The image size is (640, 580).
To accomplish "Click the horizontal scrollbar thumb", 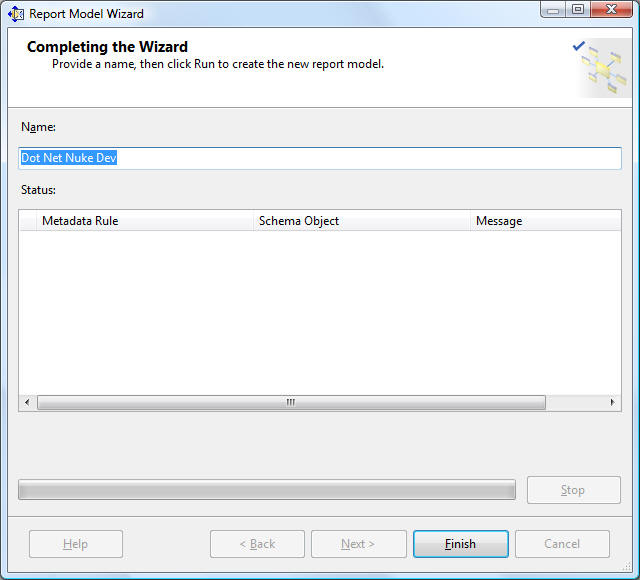I will click(291, 402).
